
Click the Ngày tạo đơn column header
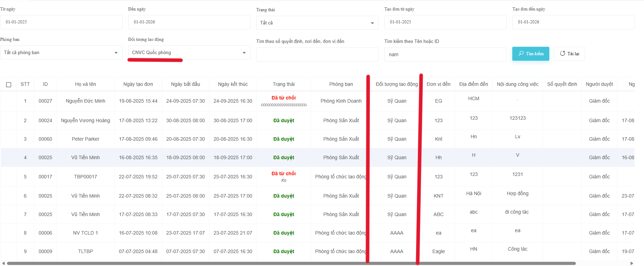tap(138, 84)
